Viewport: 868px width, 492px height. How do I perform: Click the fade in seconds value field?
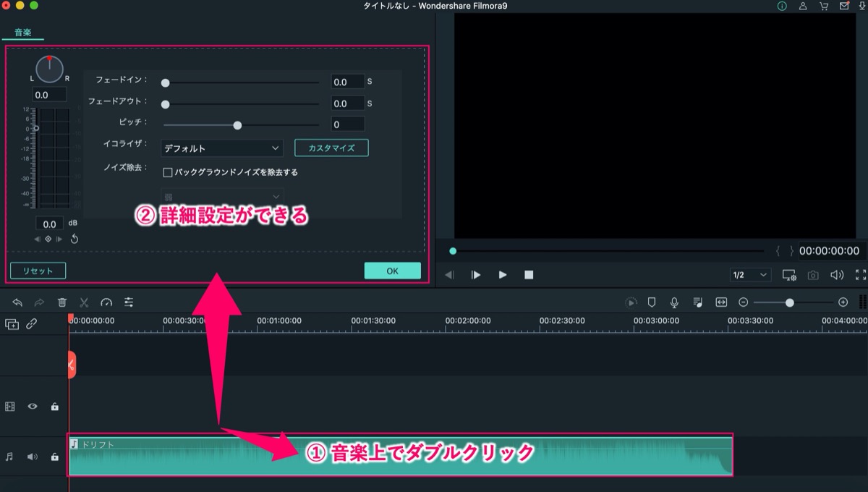click(x=348, y=82)
